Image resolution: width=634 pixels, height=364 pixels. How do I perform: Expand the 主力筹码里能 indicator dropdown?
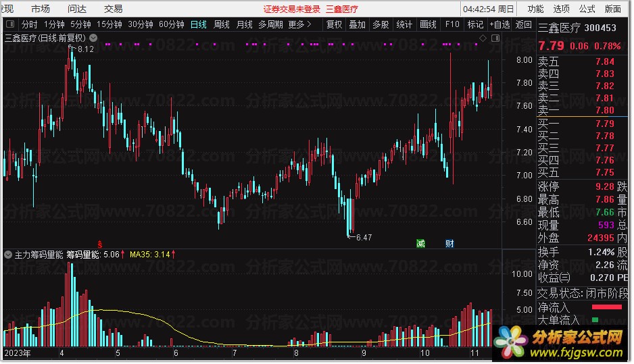click(8, 255)
